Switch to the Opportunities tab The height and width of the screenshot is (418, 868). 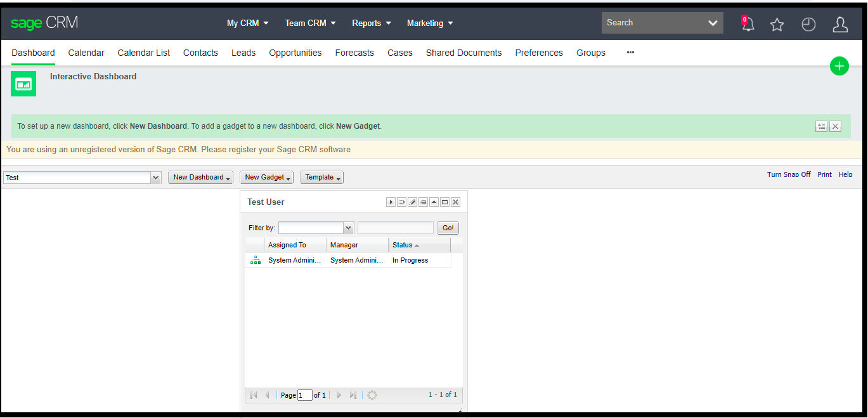point(295,53)
